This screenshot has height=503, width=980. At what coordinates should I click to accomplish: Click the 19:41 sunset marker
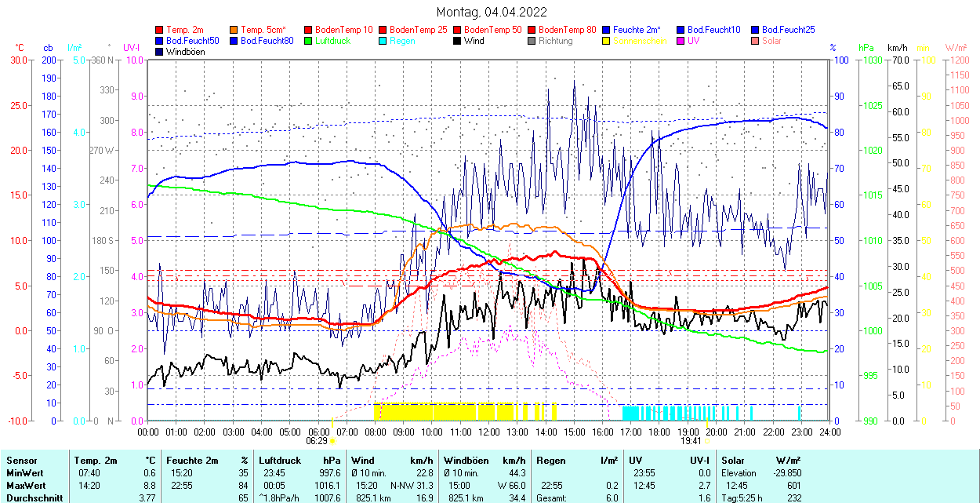click(x=689, y=441)
